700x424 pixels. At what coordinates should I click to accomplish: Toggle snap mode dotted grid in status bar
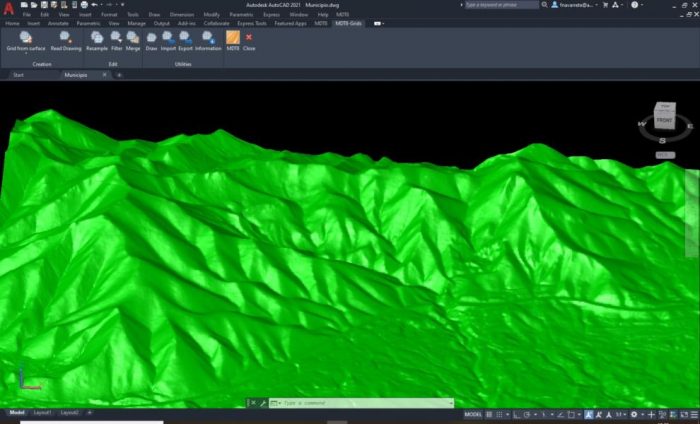coord(500,415)
